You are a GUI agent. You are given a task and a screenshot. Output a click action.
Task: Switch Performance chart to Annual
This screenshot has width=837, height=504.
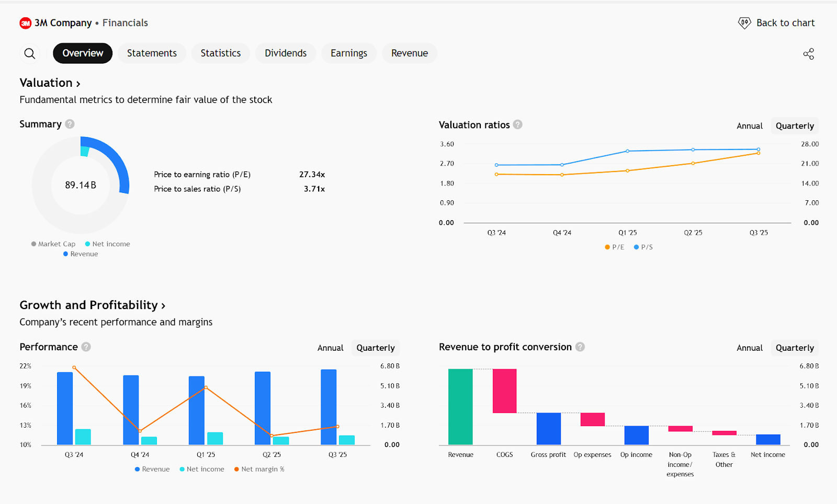point(330,348)
